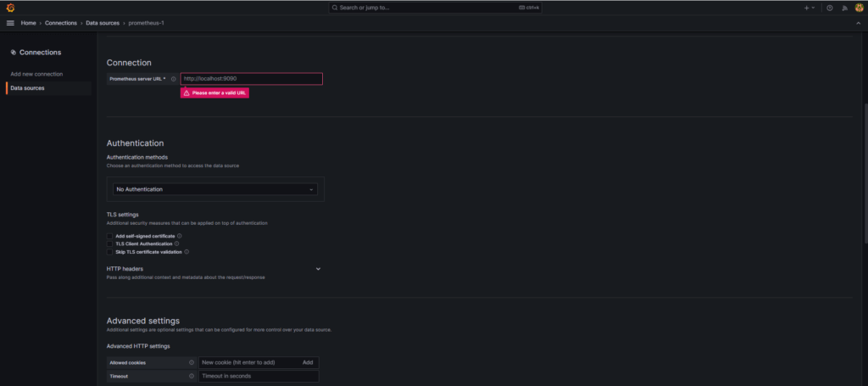Click the Authentication methods label

click(x=136, y=157)
